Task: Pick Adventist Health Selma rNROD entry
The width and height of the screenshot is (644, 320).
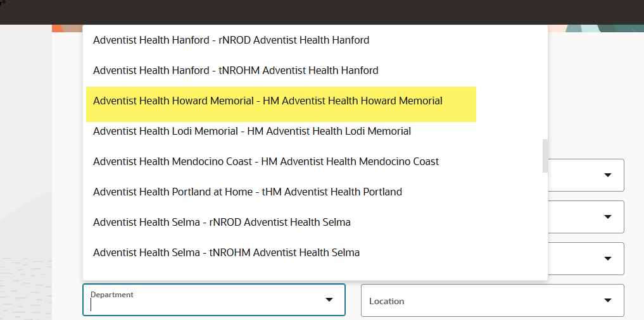Action: [x=222, y=222]
